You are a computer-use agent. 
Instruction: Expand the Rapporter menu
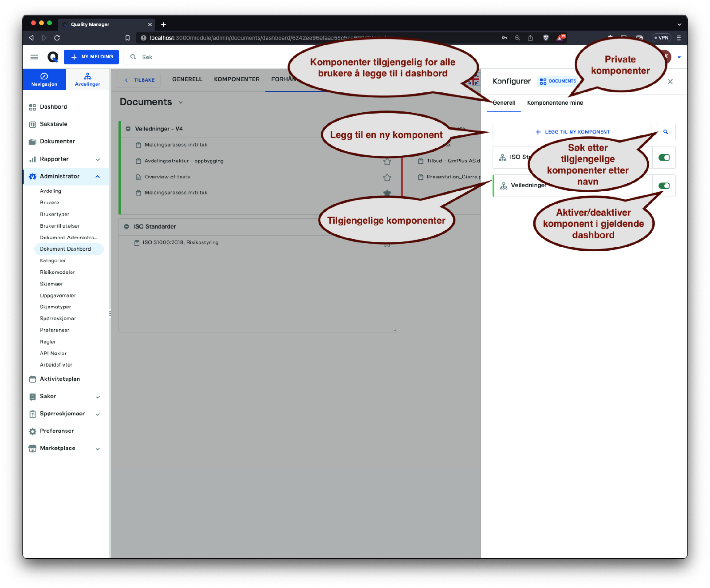pos(98,159)
